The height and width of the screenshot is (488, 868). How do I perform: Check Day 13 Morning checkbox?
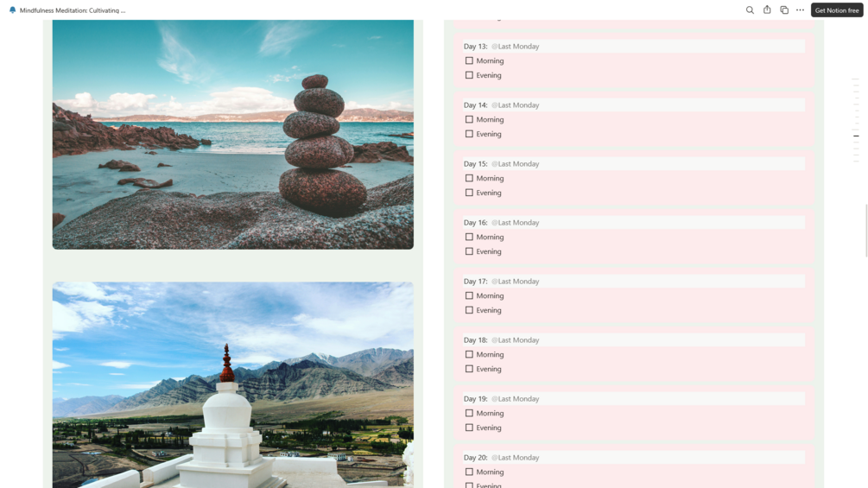pos(469,60)
